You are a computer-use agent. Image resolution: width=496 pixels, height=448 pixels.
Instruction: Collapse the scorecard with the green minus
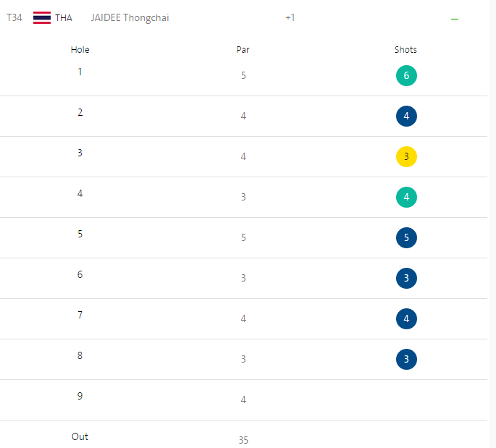455,19
